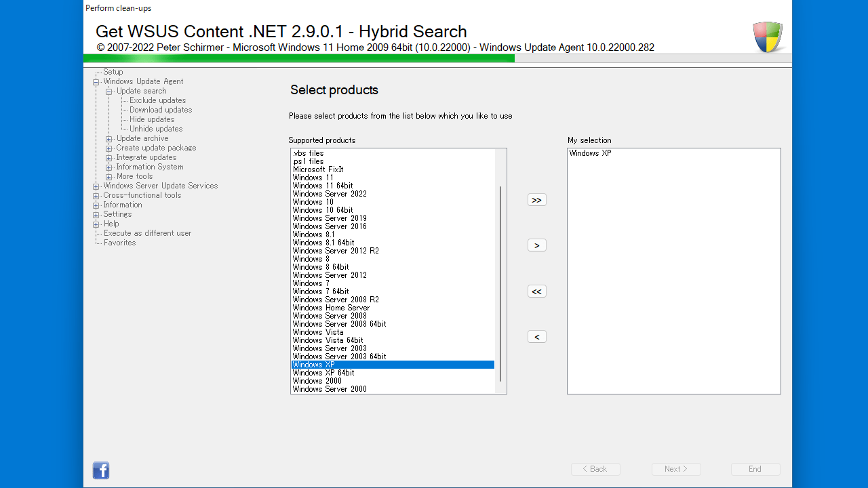The image size is (868, 488).
Task: Select Exclude updates tree item
Action: point(157,100)
